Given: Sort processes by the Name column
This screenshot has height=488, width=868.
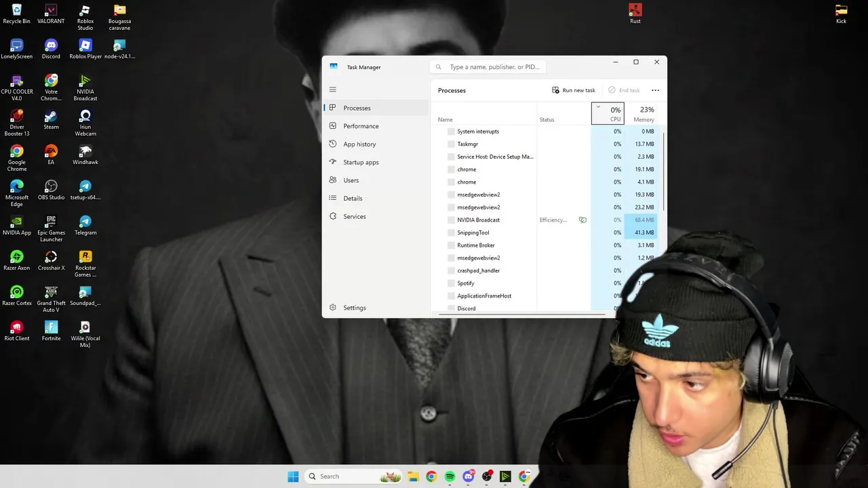Looking at the screenshot, I should tap(484, 114).
